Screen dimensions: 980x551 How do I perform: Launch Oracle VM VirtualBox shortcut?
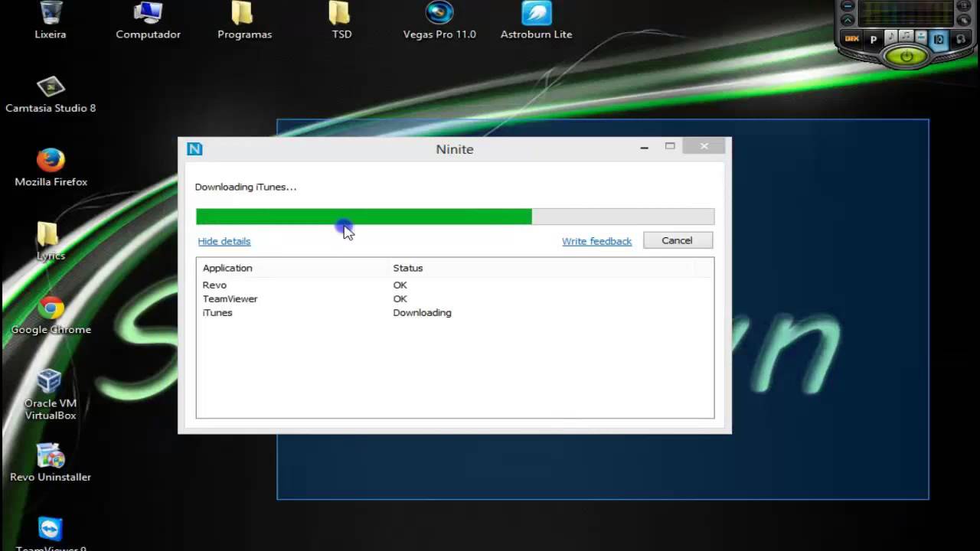pos(51,395)
